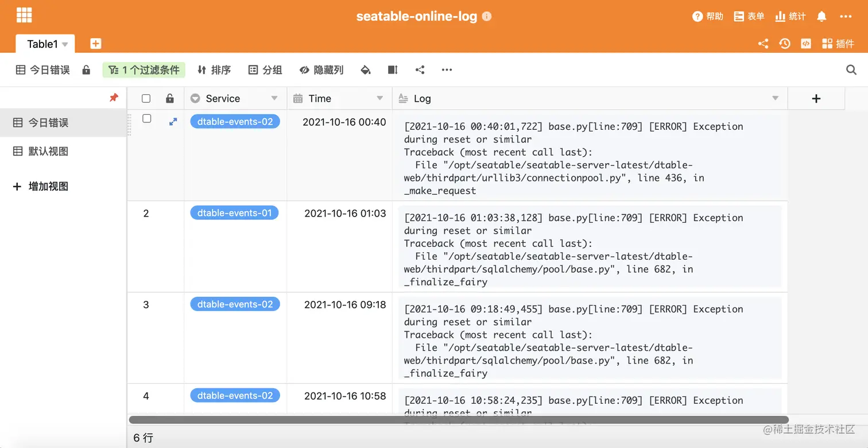The image size is (868, 448).
Task: Click row number 3
Action: 146,304
